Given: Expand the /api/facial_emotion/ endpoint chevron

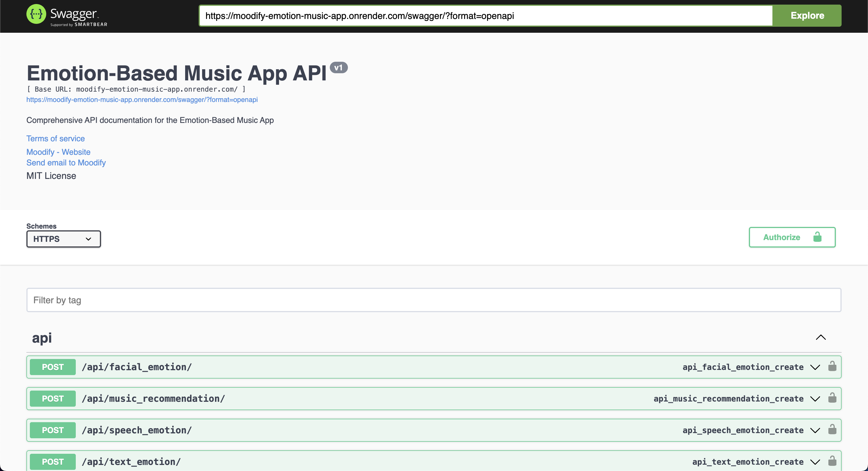Looking at the screenshot, I should (815, 367).
